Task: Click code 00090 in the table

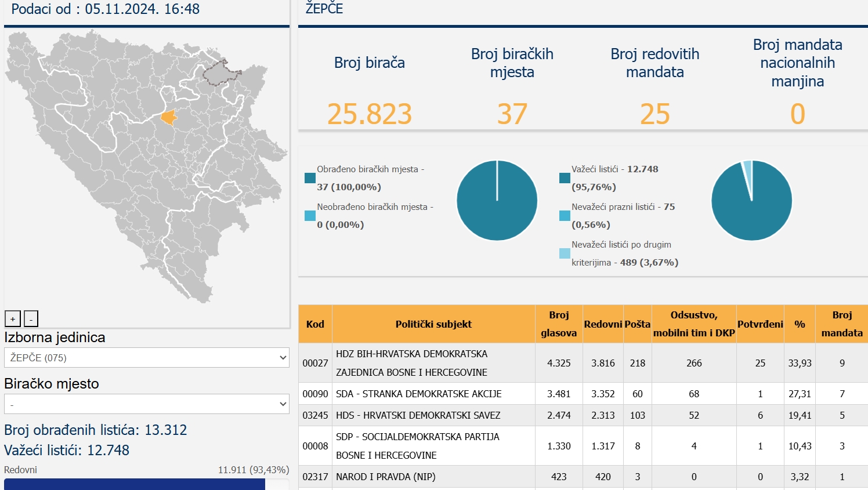Action: pos(315,394)
